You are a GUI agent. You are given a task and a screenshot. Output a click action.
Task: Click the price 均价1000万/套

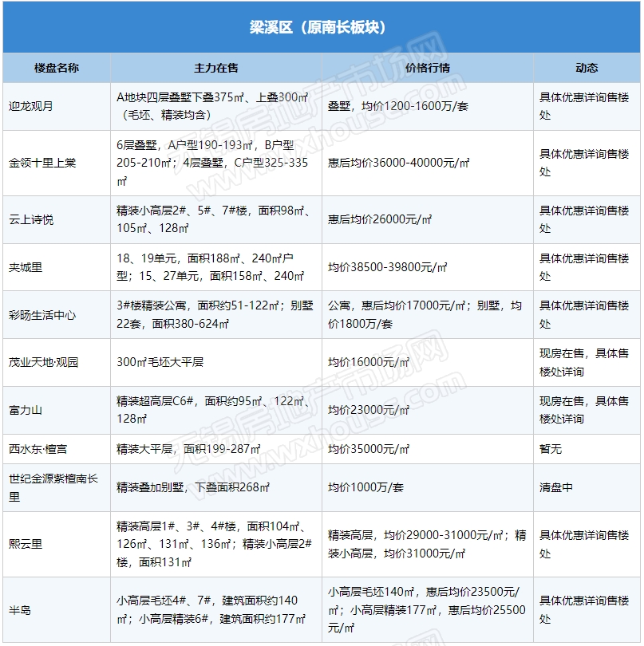pyautogui.click(x=365, y=488)
